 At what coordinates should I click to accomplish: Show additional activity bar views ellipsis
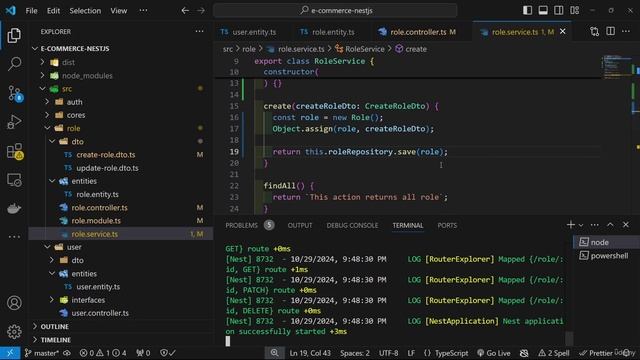point(14,236)
